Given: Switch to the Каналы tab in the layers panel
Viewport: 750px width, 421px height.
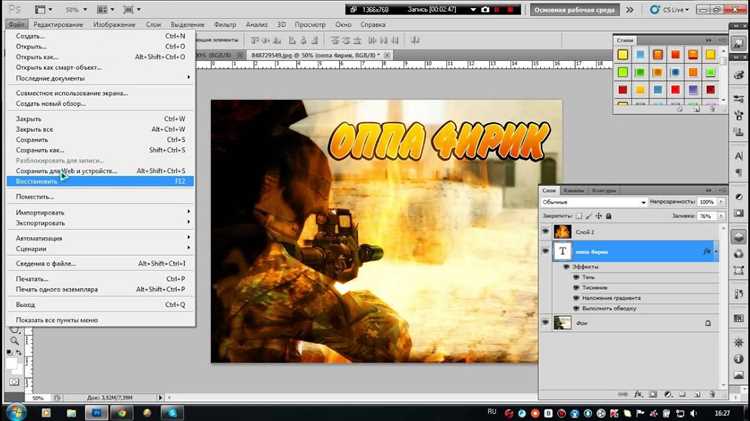Looking at the screenshot, I should pyautogui.click(x=574, y=190).
